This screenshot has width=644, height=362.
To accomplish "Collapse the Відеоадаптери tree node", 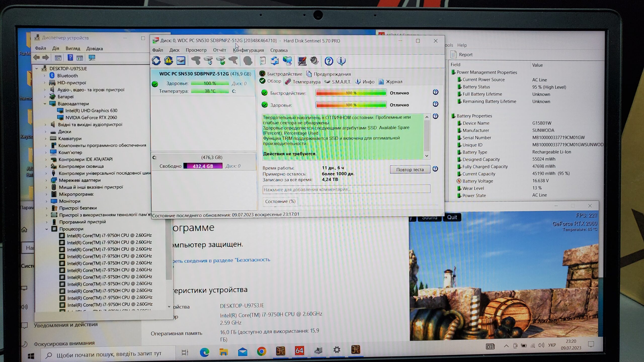I will pos(45,104).
